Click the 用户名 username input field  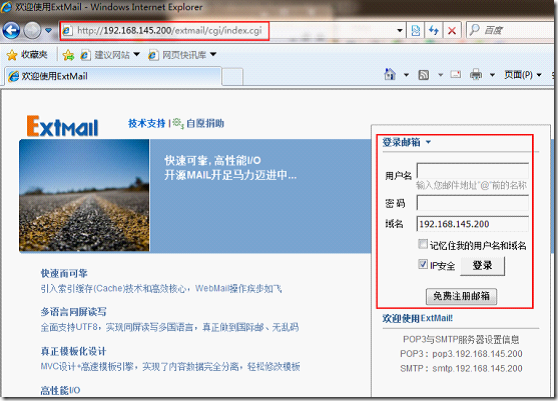click(x=472, y=171)
